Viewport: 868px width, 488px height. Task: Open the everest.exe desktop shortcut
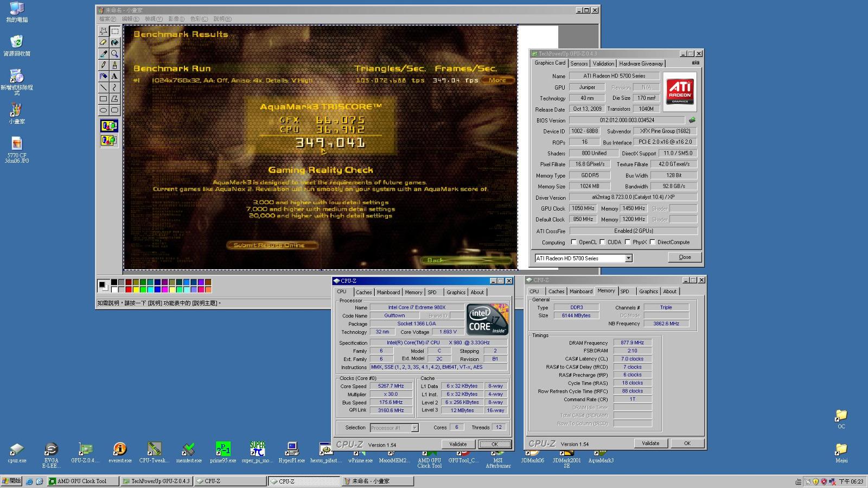point(120,452)
